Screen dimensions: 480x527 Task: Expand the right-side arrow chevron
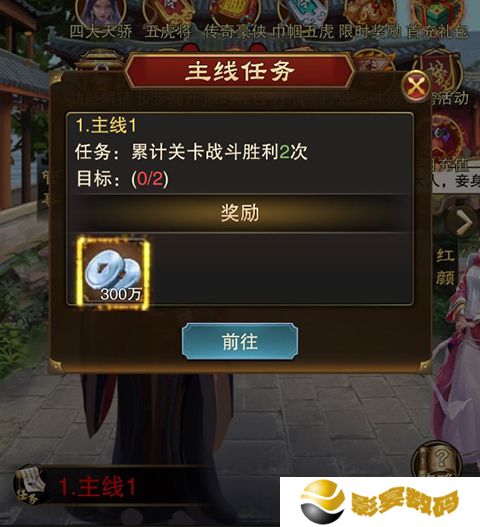tap(464, 222)
